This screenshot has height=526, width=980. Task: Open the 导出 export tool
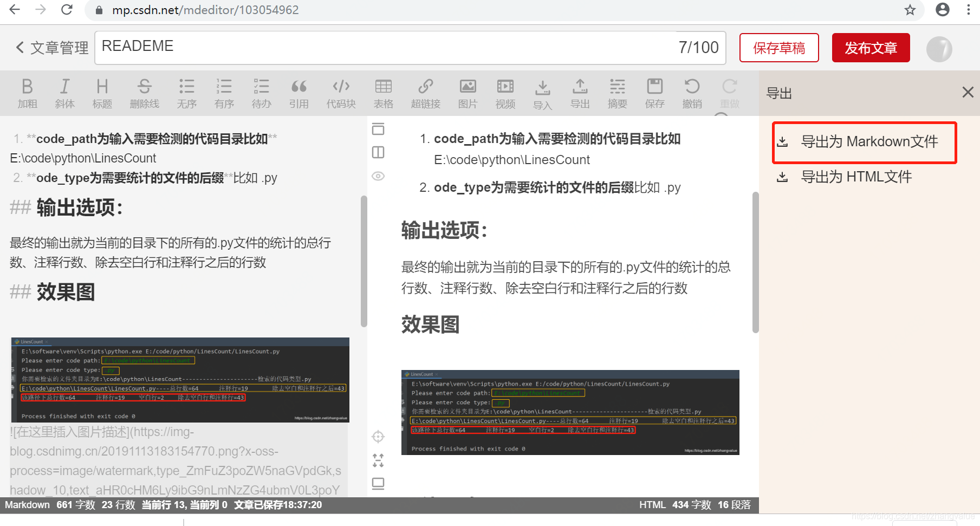click(580, 92)
